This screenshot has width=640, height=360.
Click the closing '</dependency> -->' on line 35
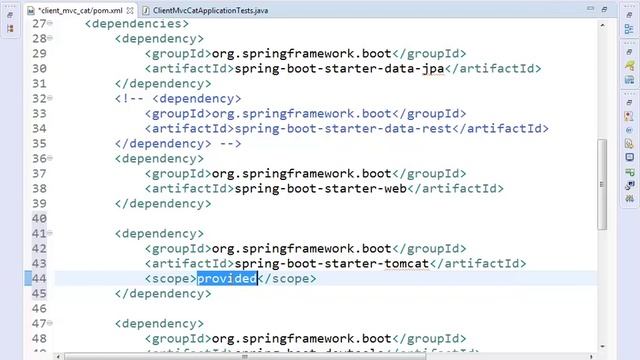[x=178, y=144]
